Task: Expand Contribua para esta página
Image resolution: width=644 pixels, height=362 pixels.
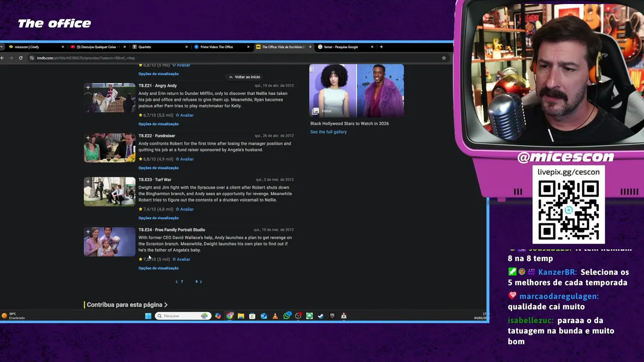Action: pos(127,305)
